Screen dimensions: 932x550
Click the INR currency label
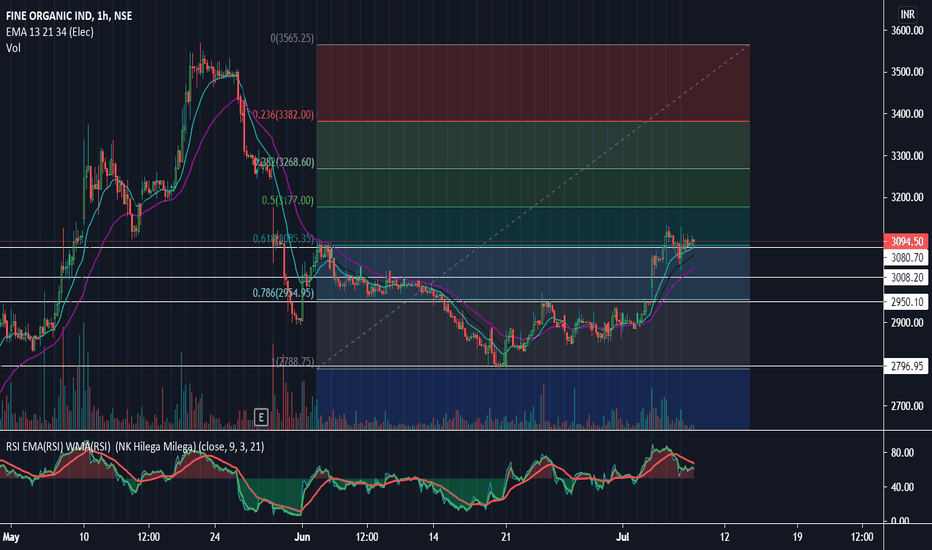point(907,14)
